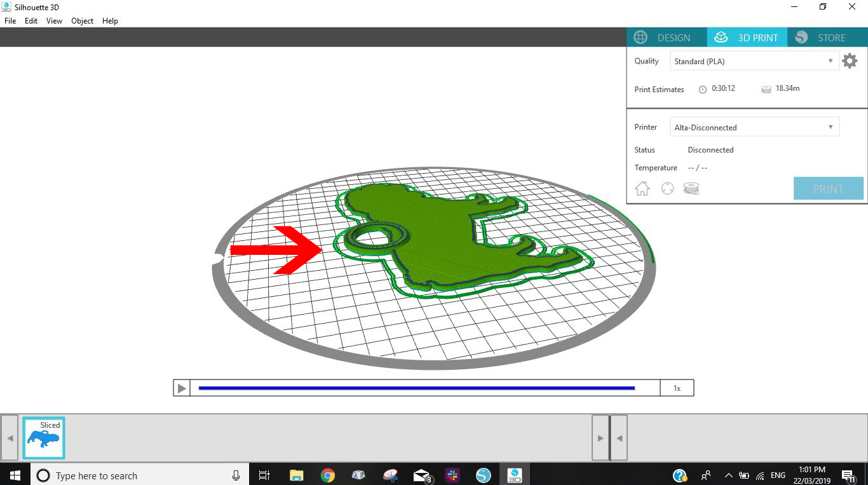The height and width of the screenshot is (485, 868).
Task: Open Google Chrome from the taskbar
Action: pyautogui.click(x=327, y=475)
